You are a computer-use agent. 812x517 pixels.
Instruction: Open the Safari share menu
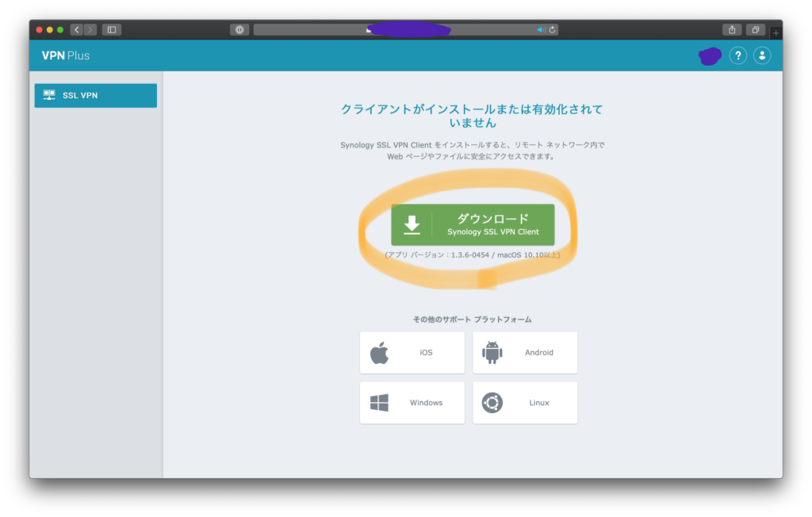point(732,29)
